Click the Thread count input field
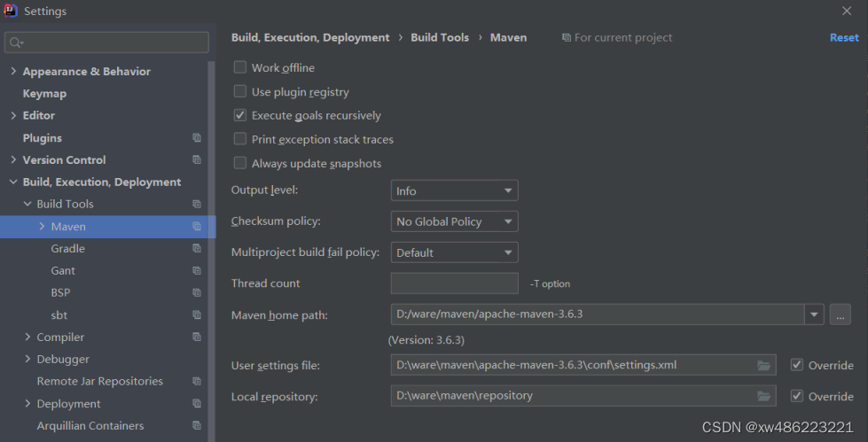Viewport: 868px width, 442px height. pos(454,283)
